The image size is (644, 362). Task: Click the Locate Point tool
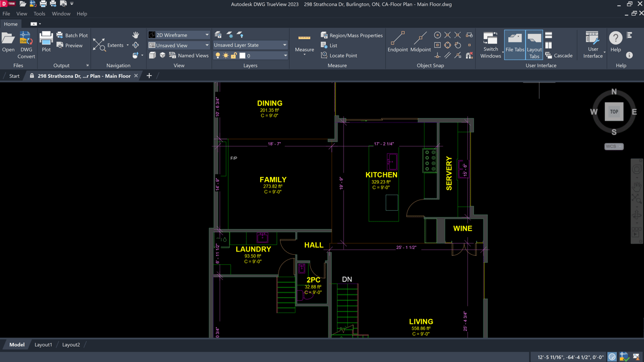[339, 55]
